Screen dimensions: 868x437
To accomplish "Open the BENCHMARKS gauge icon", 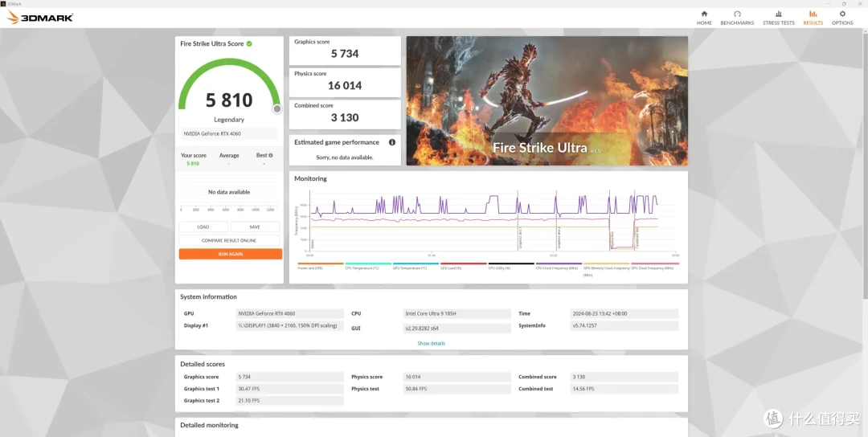I will (737, 14).
